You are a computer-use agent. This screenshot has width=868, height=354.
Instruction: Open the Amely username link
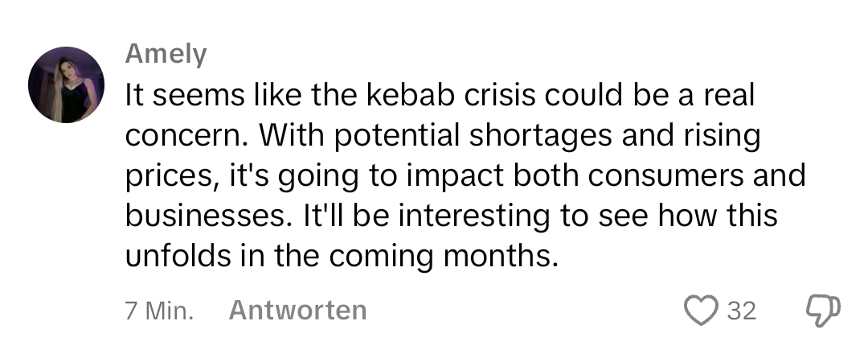click(166, 54)
